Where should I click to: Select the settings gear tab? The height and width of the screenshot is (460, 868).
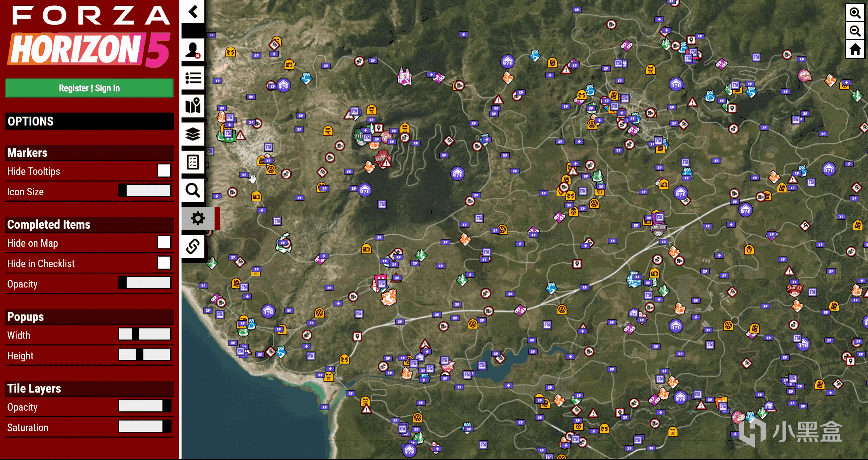click(198, 218)
